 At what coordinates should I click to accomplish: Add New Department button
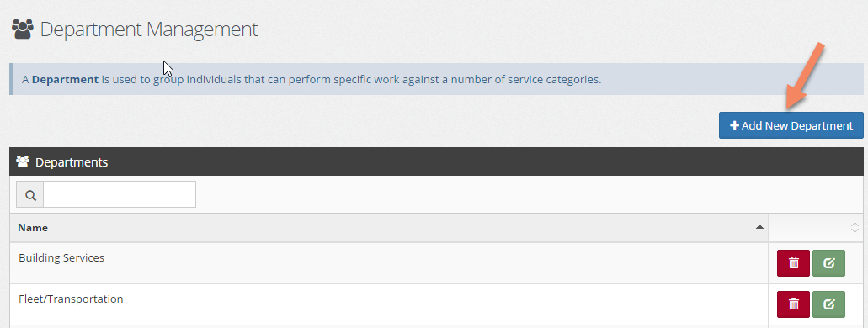coord(791,125)
